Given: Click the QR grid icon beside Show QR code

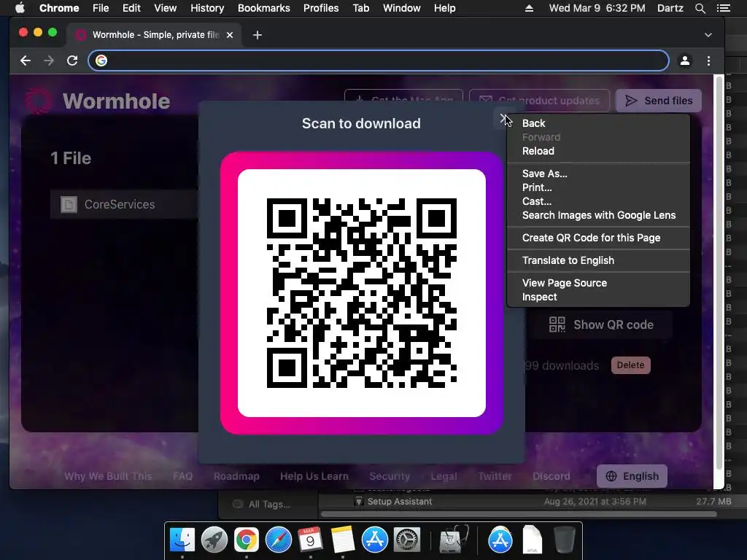Looking at the screenshot, I should pos(557,324).
